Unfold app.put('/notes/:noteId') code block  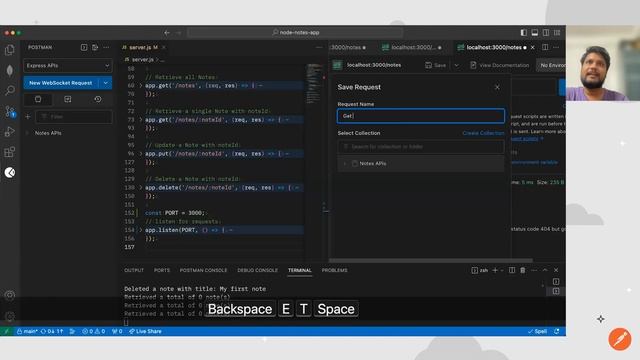tap(141, 154)
